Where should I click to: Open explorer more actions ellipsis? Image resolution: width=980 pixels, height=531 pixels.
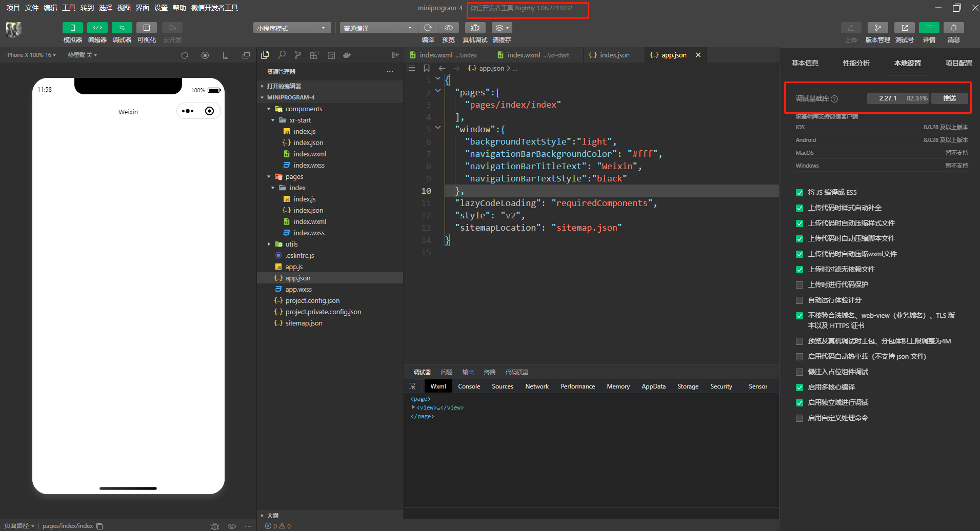pyautogui.click(x=390, y=72)
